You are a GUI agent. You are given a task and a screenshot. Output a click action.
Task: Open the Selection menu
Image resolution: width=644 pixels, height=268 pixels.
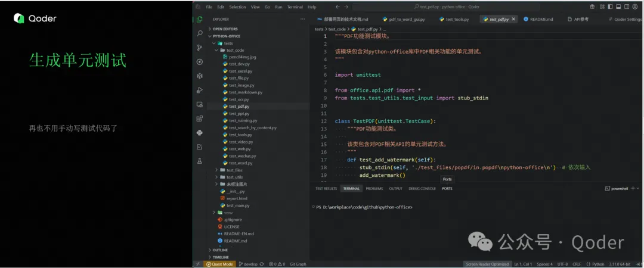tap(237, 7)
